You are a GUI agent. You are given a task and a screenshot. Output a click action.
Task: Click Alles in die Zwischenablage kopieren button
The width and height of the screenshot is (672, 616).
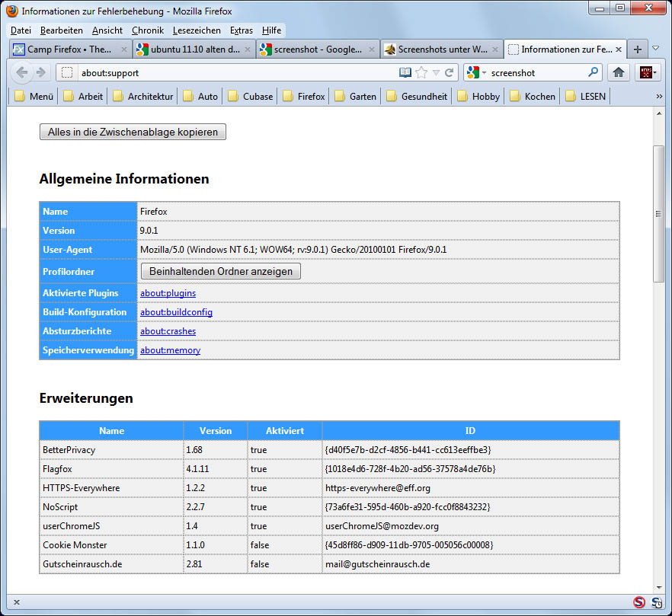coord(133,132)
